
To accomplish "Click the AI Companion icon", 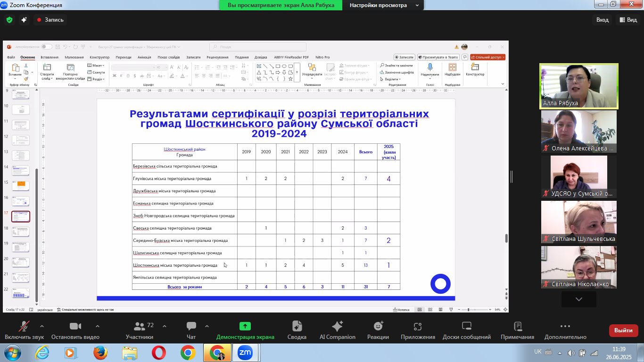I will (x=337, y=330).
